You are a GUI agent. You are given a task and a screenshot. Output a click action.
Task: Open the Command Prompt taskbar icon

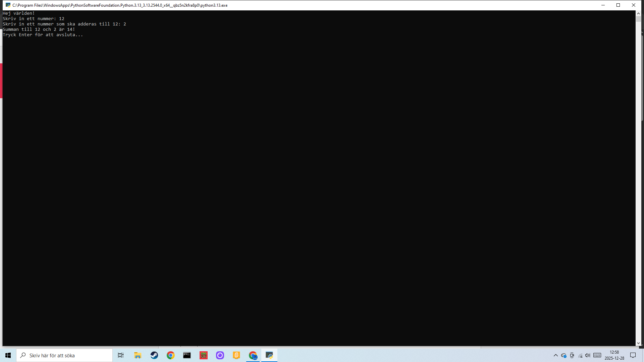[x=187, y=355]
